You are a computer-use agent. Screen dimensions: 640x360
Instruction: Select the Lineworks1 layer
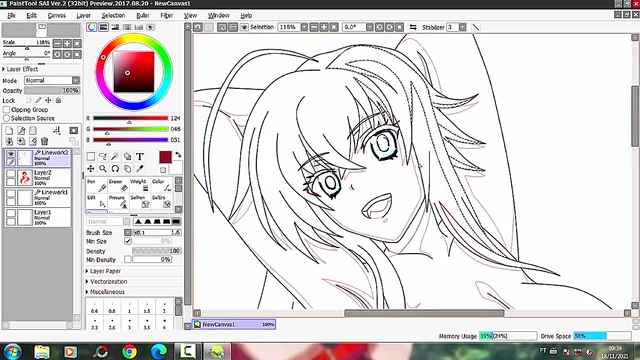[44, 197]
